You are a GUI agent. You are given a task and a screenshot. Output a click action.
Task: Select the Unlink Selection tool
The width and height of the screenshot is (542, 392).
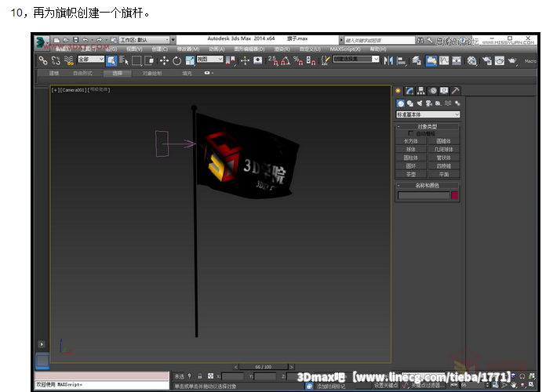tap(56, 61)
